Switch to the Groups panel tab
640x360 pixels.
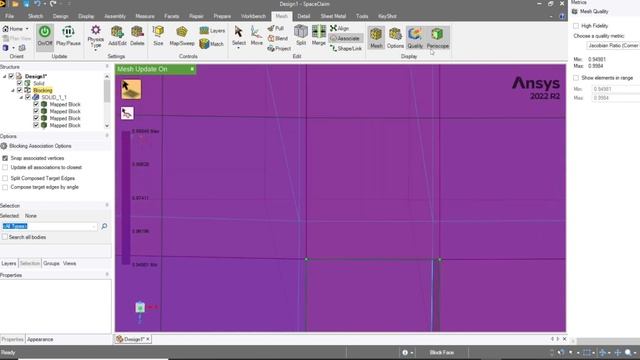click(x=51, y=264)
